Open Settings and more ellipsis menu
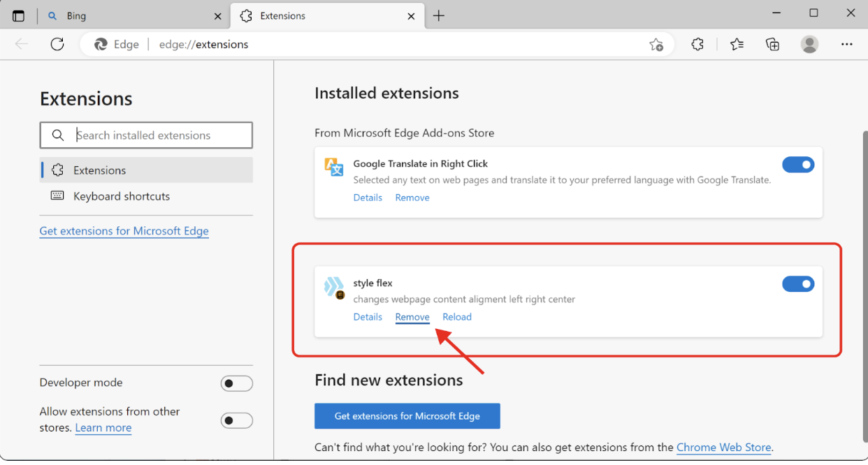The width and height of the screenshot is (868, 465). [x=847, y=44]
